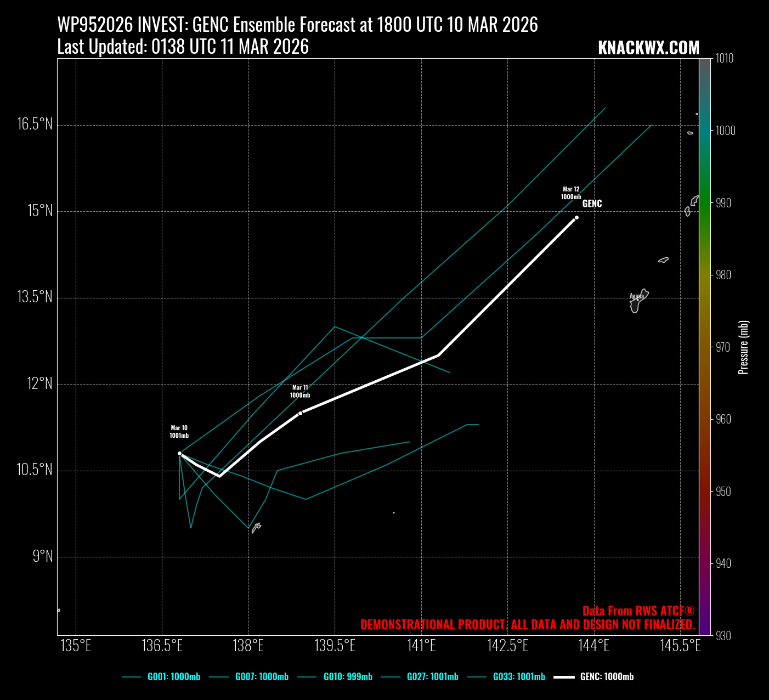
Task: Click the Mar 11 white track point
Action: tap(300, 413)
